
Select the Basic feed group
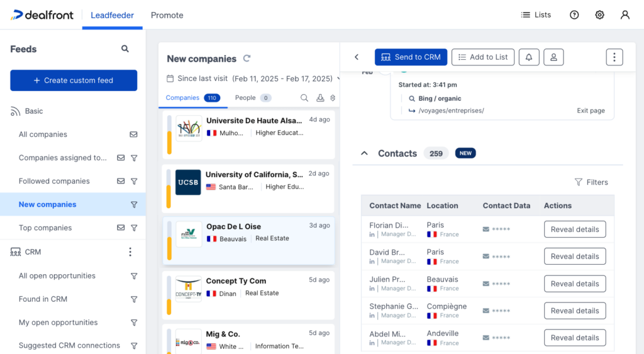(x=26, y=111)
